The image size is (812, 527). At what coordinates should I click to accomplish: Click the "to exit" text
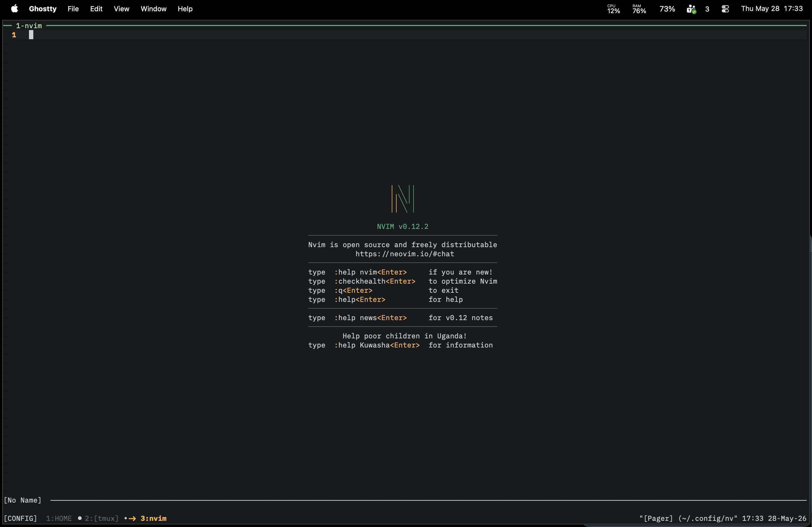[444, 290]
